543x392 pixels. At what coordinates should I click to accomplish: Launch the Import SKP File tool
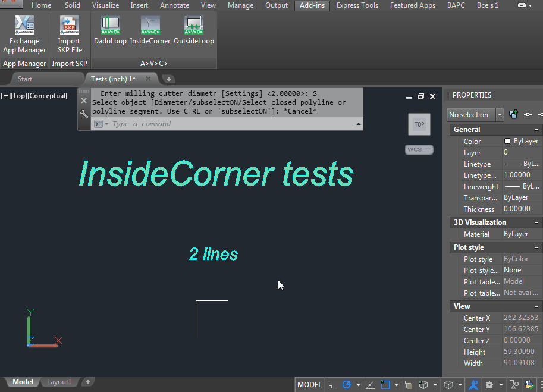pyautogui.click(x=70, y=35)
